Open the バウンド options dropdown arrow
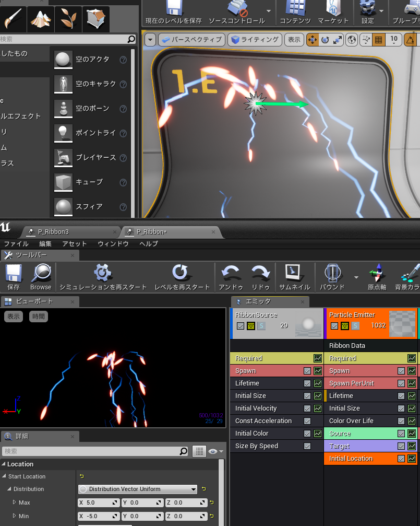The image size is (420, 526). 356,277
